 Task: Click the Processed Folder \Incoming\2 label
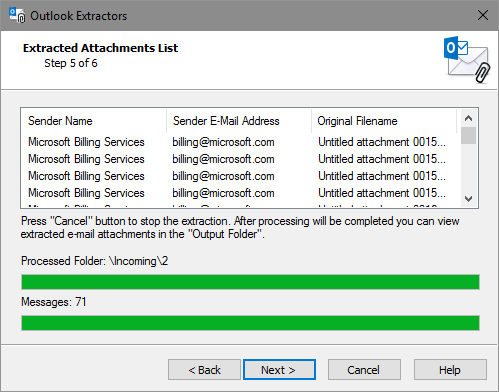(x=95, y=261)
